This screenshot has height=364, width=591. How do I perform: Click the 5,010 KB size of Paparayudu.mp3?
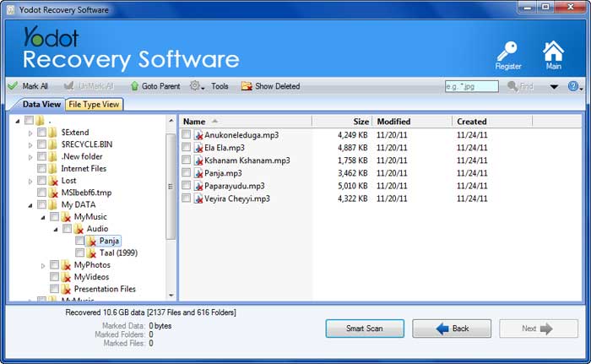point(352,186)
